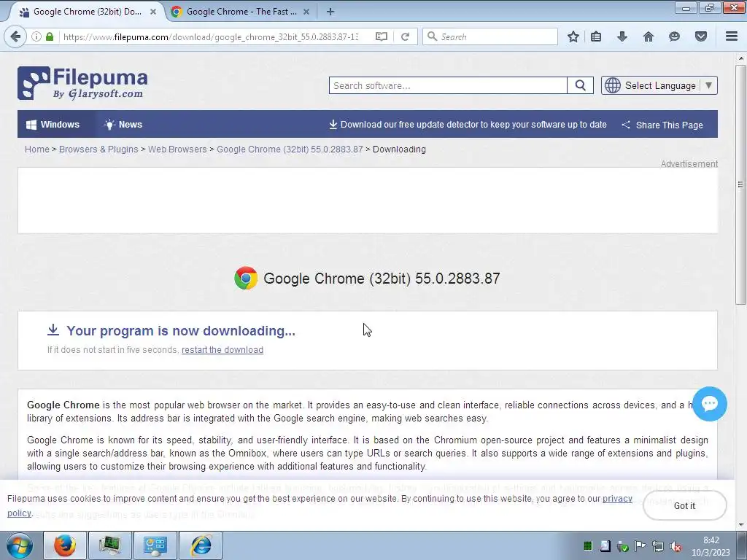This screenshot has width=747, height=560.
Task: Click the URL address bar
Action: [211, 36]
